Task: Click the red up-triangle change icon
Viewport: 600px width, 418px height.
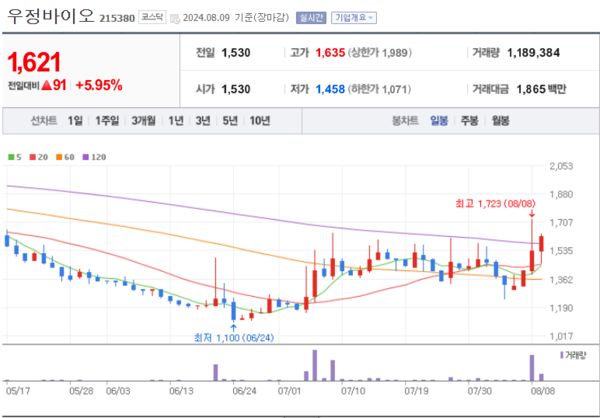Action: 47,86
